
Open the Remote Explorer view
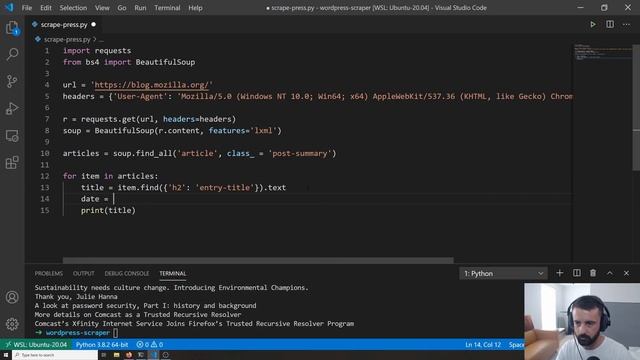(x=12, y=136)
